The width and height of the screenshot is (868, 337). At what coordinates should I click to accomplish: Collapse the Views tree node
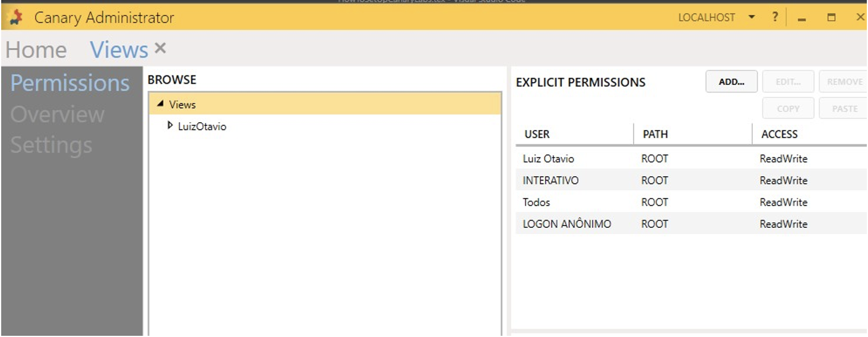coord(160,104)
